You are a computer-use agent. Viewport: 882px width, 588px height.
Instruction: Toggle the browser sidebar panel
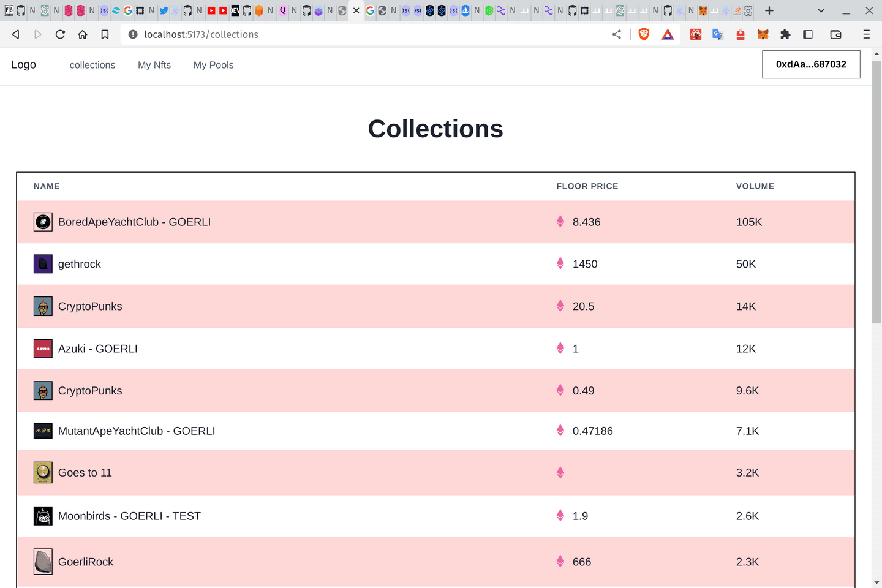808,34
